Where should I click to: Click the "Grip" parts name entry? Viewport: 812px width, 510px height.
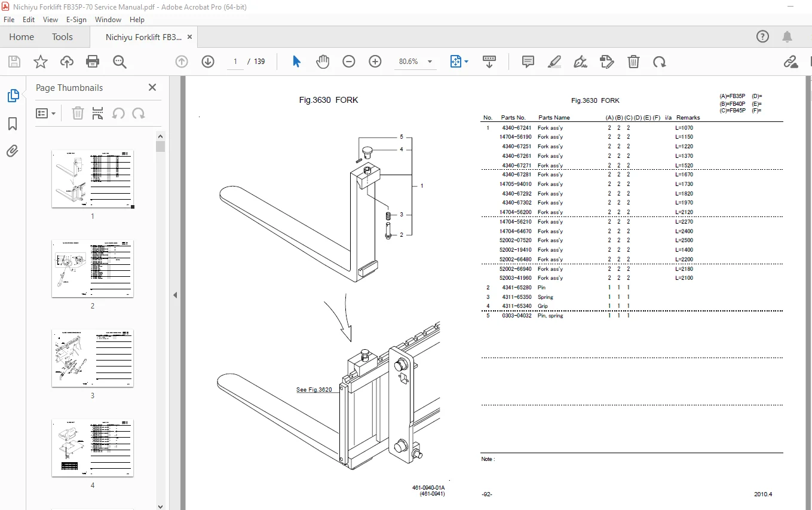(543, 306)
